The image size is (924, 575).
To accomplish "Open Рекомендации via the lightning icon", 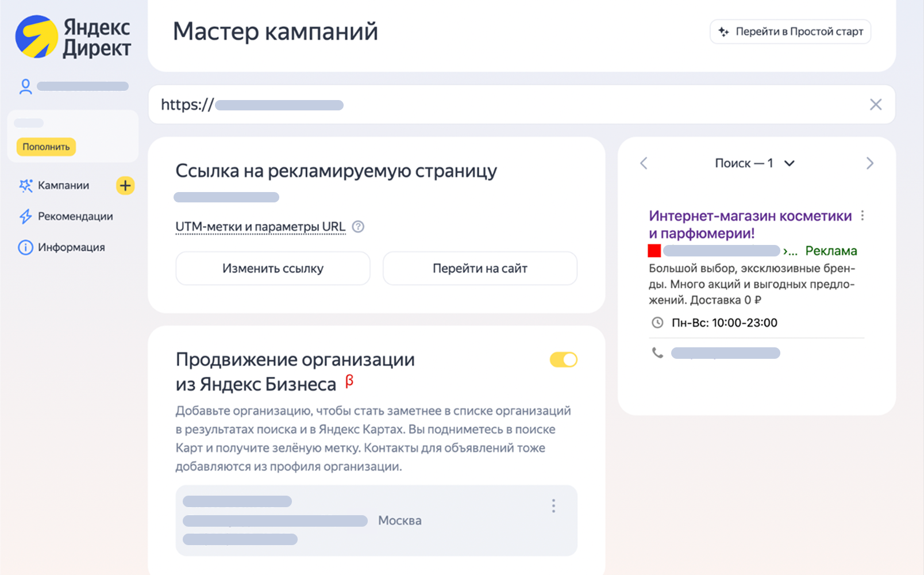I will [x=25, y=216].
